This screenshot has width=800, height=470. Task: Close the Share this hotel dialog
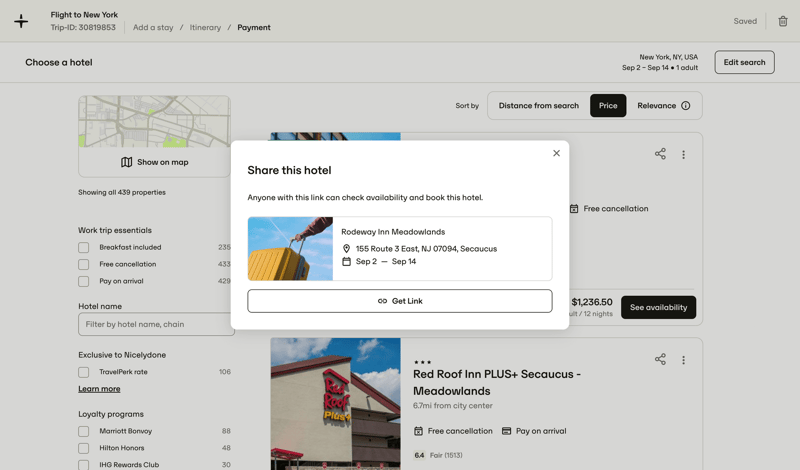556,153
